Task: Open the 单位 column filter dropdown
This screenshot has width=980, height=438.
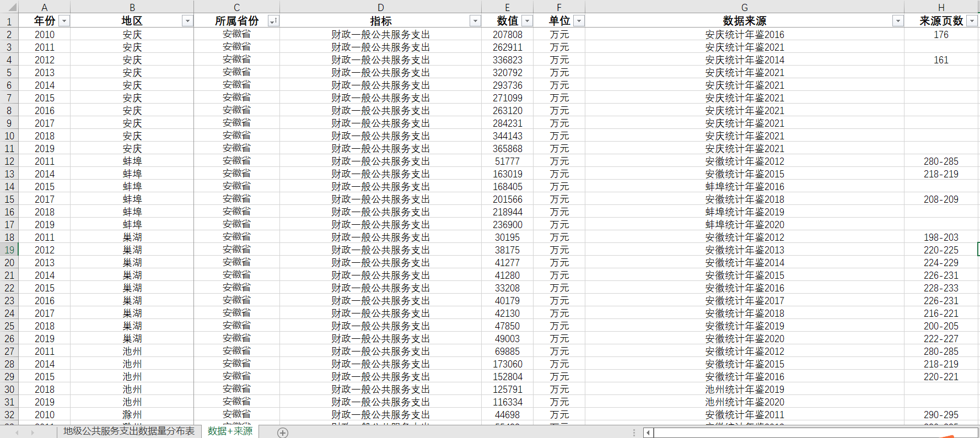Action: (579, 21)
